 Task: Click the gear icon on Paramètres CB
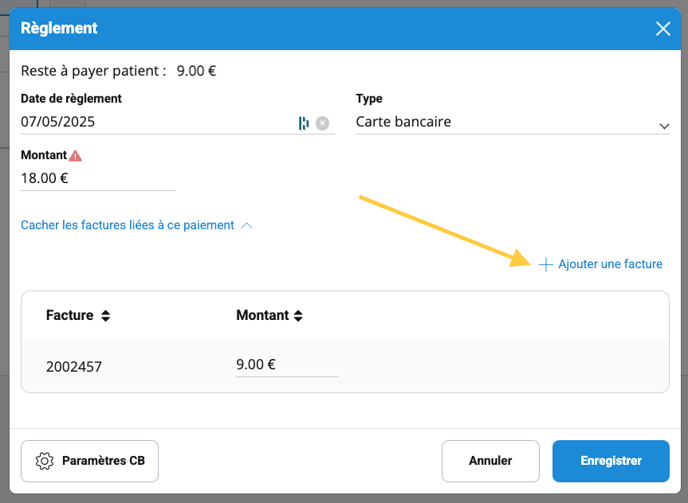tap(44, 461)
